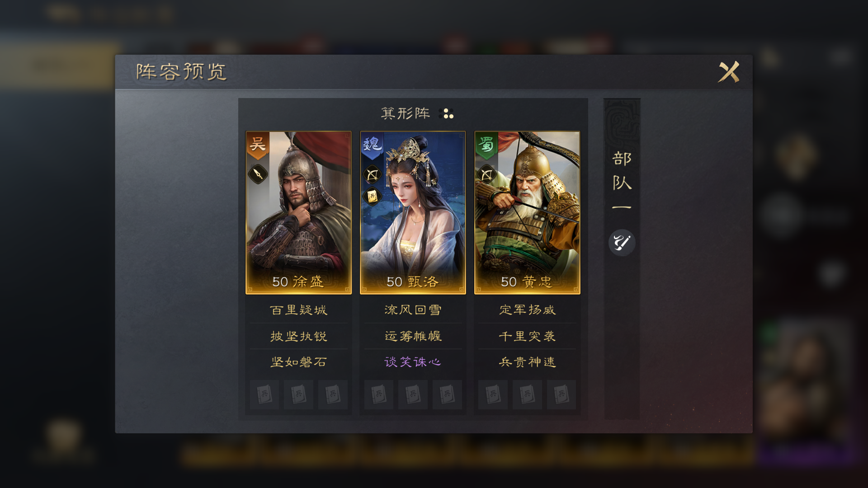Click the spear troop icon on 徐盛's card

point(258,174)
